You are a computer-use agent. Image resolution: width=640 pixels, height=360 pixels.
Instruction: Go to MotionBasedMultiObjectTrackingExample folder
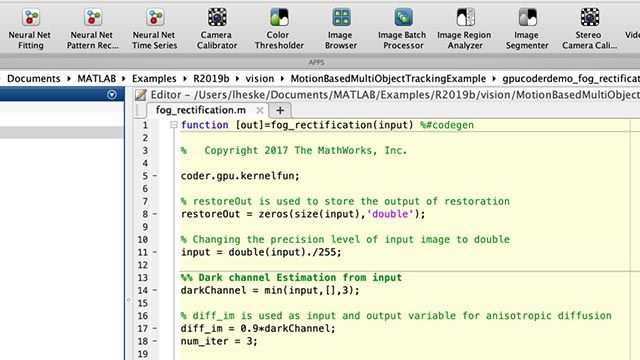[388, 78]
